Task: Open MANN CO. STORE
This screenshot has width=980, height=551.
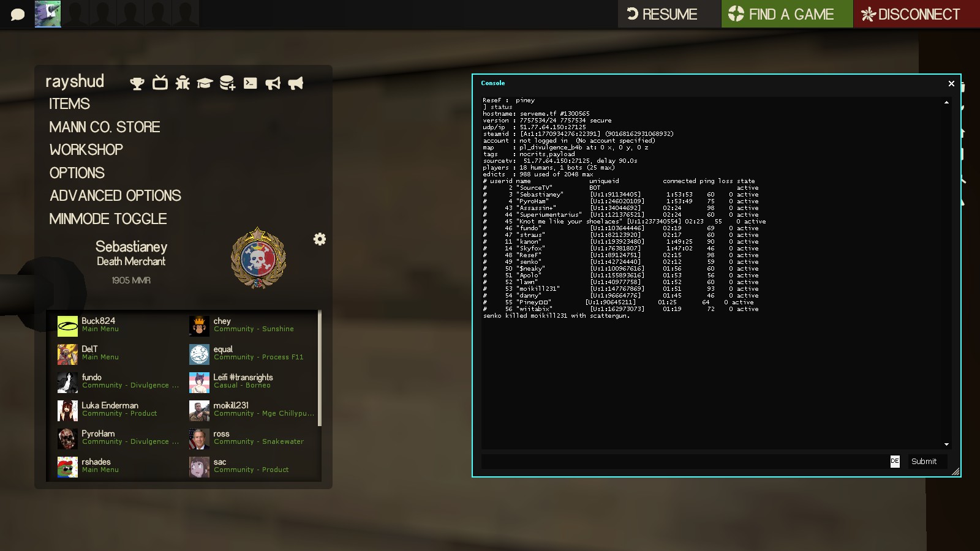Action: pyautogui.click(x=105, y=127)
